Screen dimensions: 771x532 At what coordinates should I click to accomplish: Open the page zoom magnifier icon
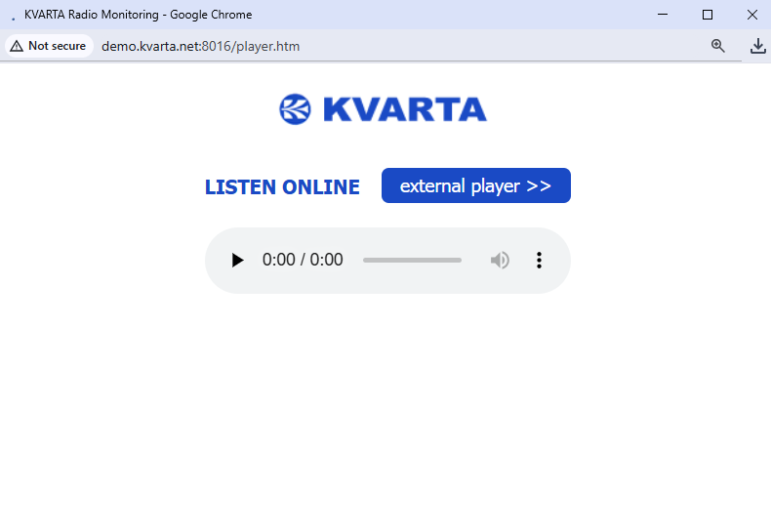click(x=718, y=46)
